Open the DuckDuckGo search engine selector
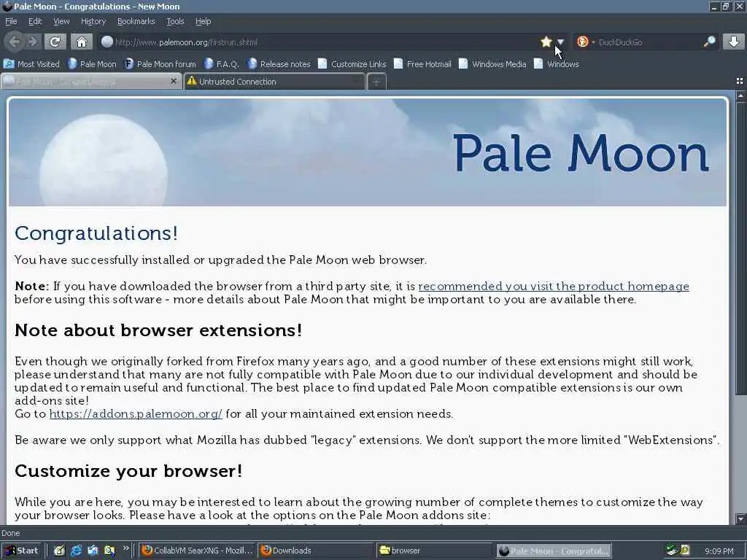 pyautogui.click(x=586, y=42)
